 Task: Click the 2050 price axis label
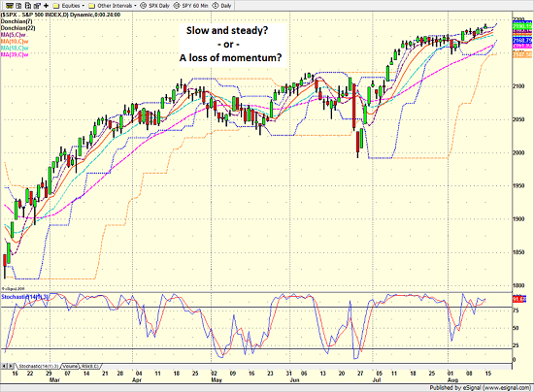pyautogui.click(x=518, y=119)
